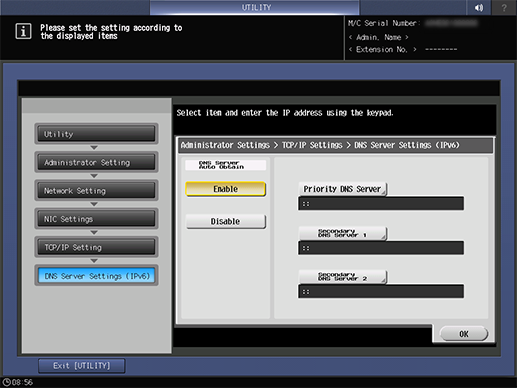This screenshot has height=388, width=517.
Task: Go to Administrator Setting level
Action: pos(96,162)
